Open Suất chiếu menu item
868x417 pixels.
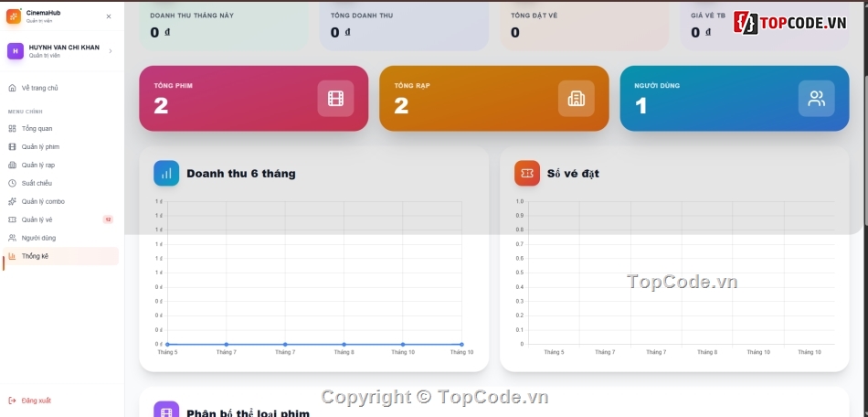coord(60,183)
